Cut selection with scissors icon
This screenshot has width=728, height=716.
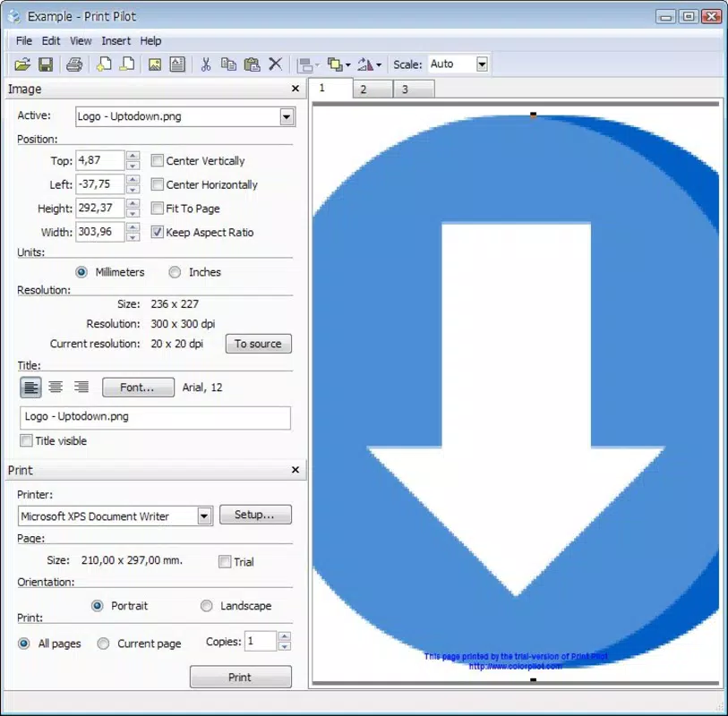tap(206, 64)
